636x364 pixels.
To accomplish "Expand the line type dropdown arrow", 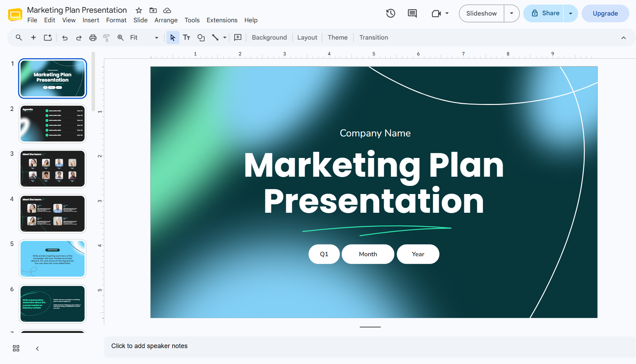I will 225,37.
